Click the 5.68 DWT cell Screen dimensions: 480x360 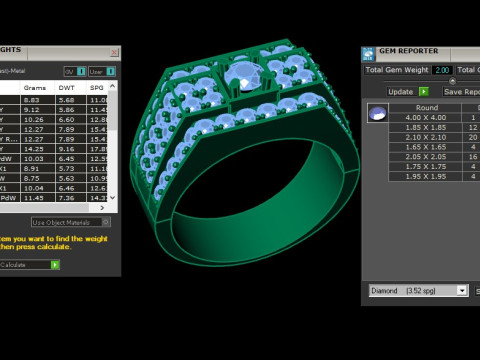click(x=70, y=100)
